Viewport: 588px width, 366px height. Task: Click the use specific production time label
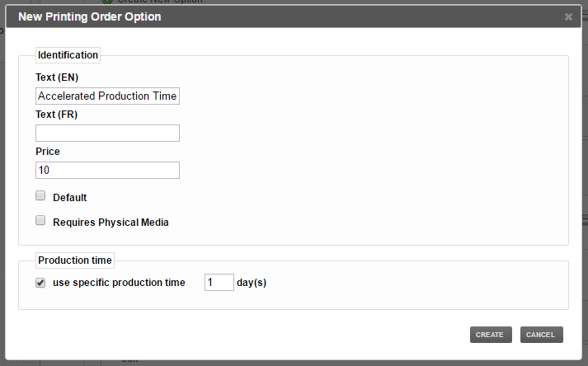tap(119, 283)
